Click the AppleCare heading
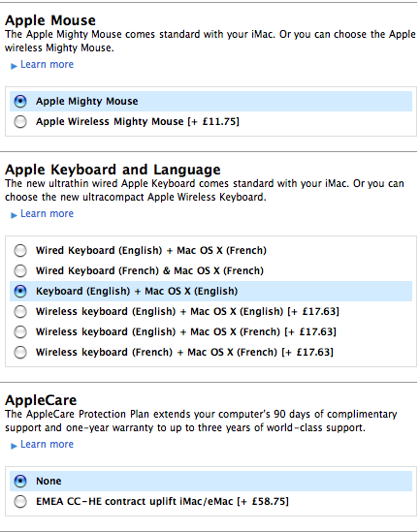This screenshot has width=420, height=532. [x=41, y=400]
